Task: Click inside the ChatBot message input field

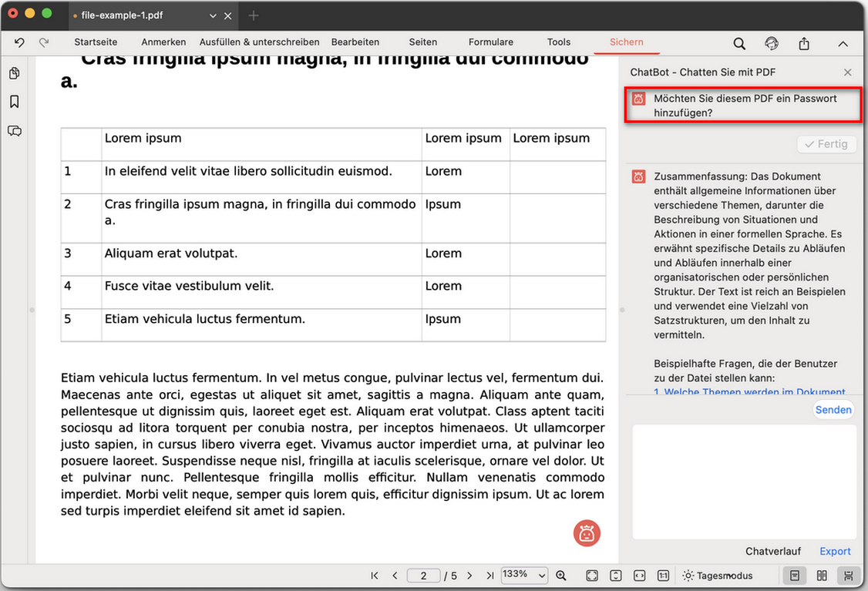Action: pyautogui.click(x=743, y=481)
